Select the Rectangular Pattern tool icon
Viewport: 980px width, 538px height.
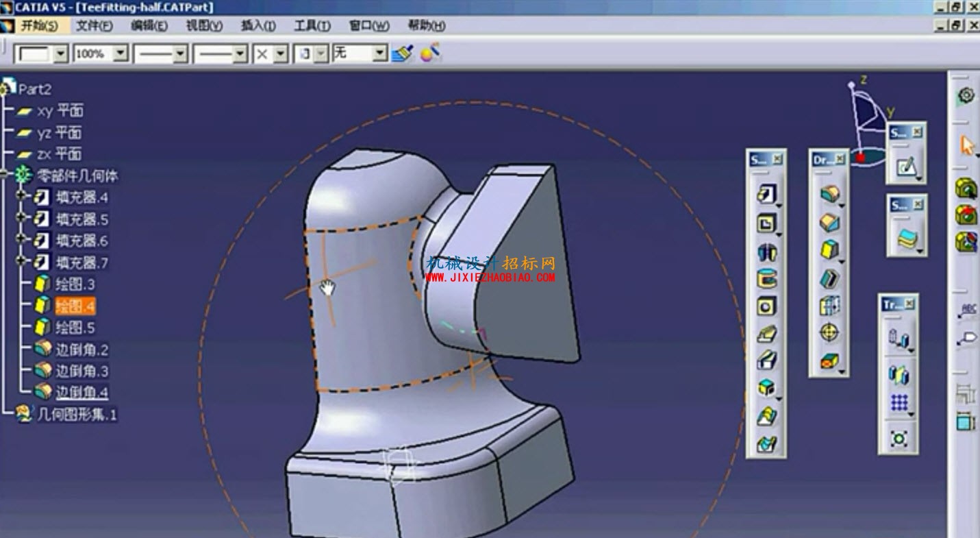click(x=899, y=402)
